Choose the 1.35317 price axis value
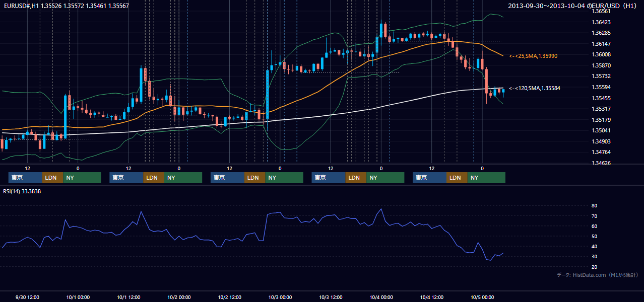The height and width of the screenshot is (302, 644). coord(601,109)
